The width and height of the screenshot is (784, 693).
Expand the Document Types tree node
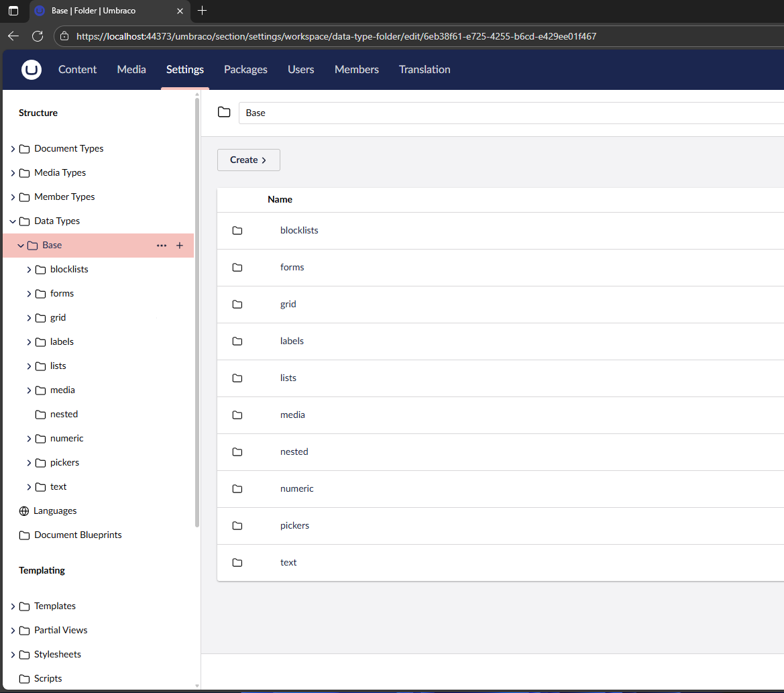click(x=13, y=149)
